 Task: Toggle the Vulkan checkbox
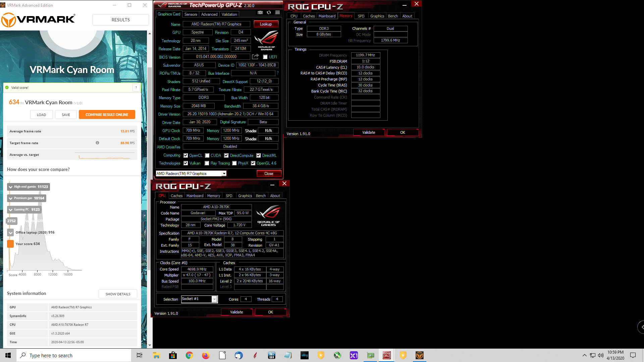(x=185, y=163)
